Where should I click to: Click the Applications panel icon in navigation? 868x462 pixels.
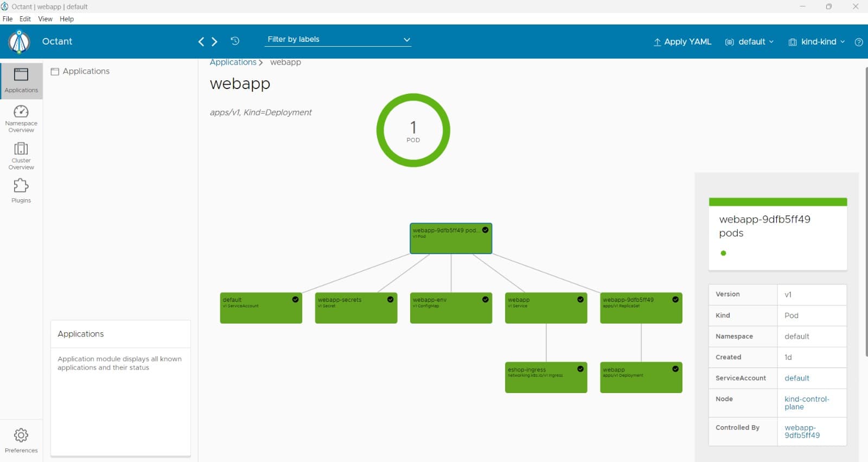coord(55,72)
